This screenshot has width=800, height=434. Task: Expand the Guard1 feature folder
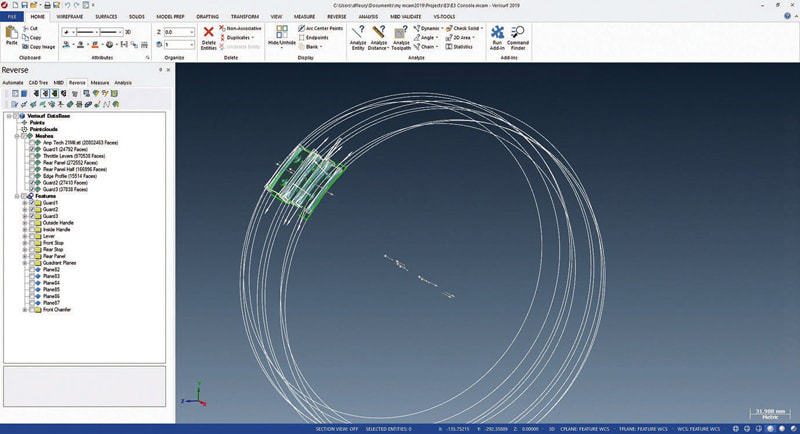click(24, 203)
